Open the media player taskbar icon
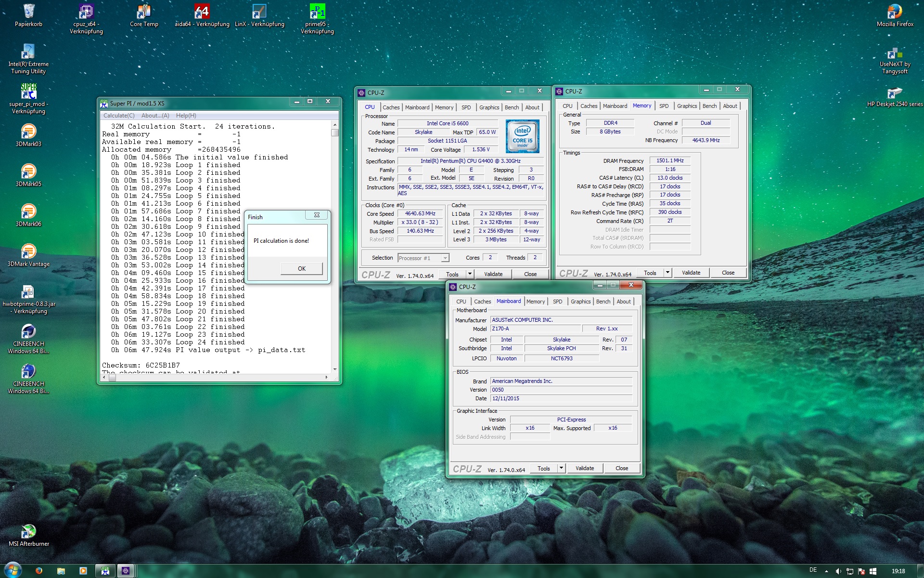 pyautogui.click(x=83, y=571)
